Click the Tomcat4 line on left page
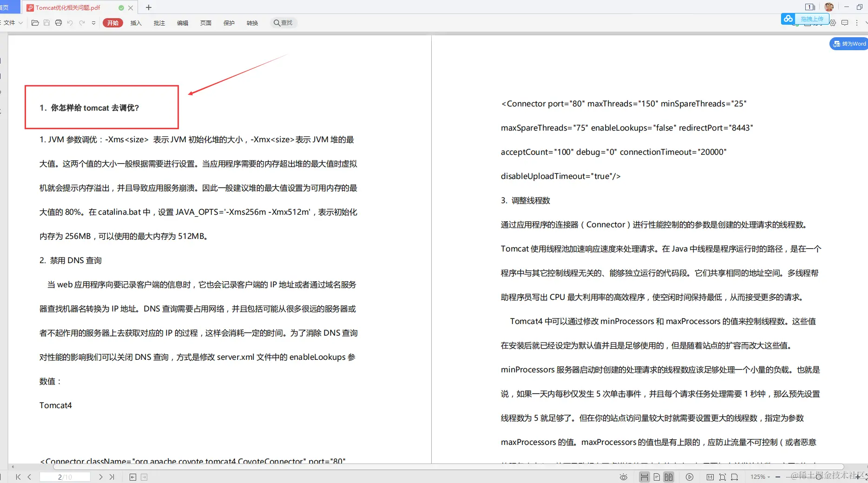868x483 pixels. [x=56, y=405]
